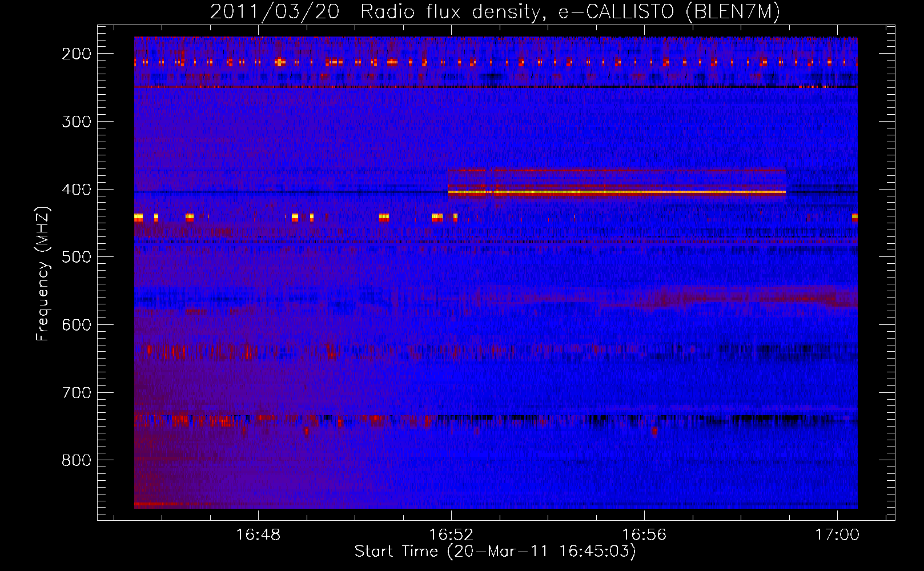This screenshot has width=924, height=571.
Task: Click the 700 frequency tick label
Action: [x=77, y=393]
